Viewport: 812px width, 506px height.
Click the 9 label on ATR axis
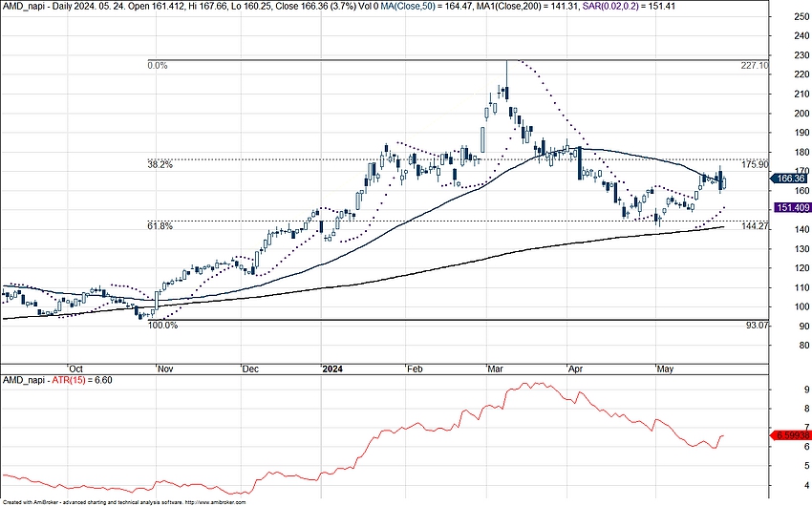tap(807, 390)
